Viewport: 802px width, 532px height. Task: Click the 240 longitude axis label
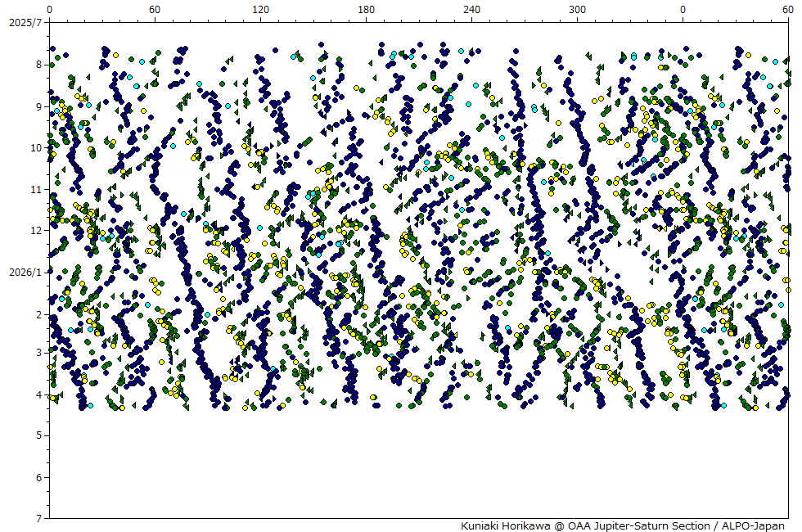pos(471,9)
